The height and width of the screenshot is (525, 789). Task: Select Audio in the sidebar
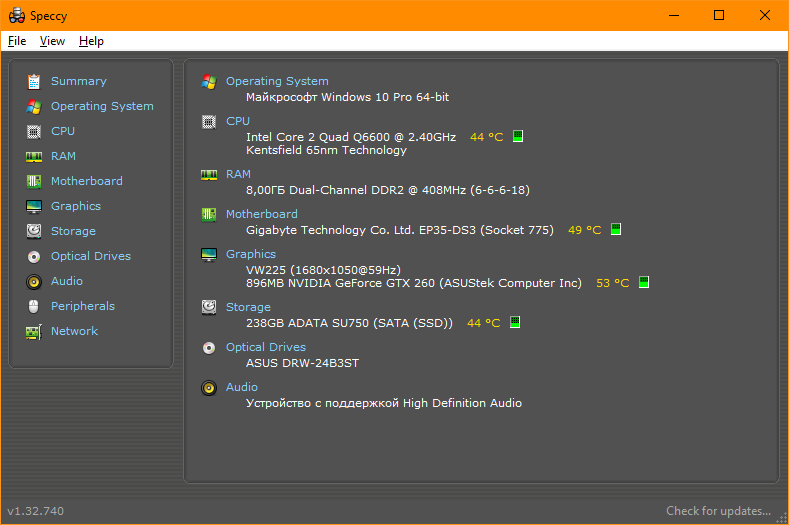(x=66, y=281)
